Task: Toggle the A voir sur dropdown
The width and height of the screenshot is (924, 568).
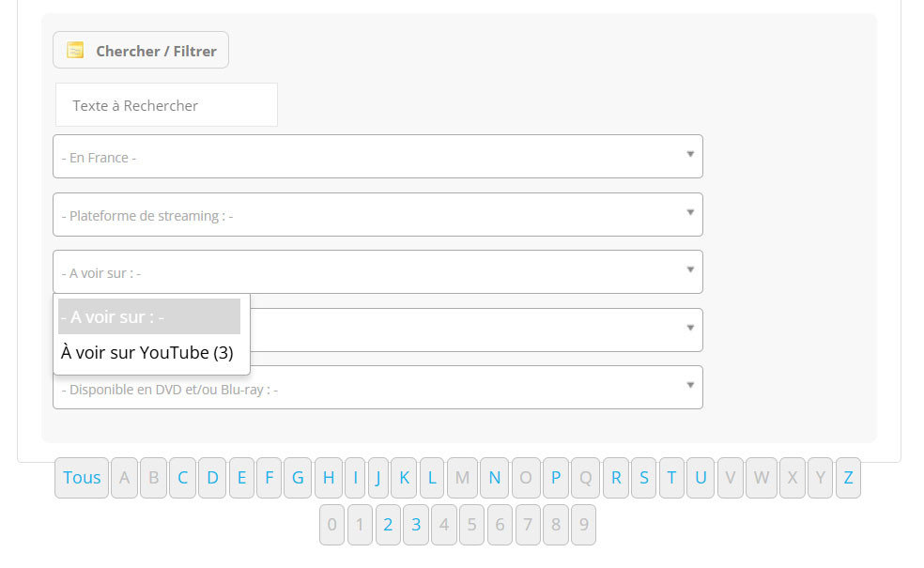Action: pos(377,272)
